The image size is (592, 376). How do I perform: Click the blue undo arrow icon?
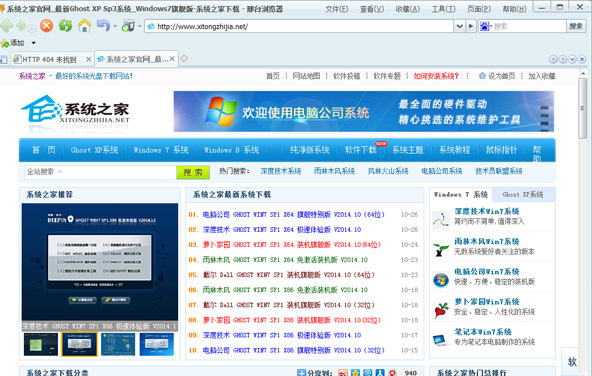[x=103, y=26]
